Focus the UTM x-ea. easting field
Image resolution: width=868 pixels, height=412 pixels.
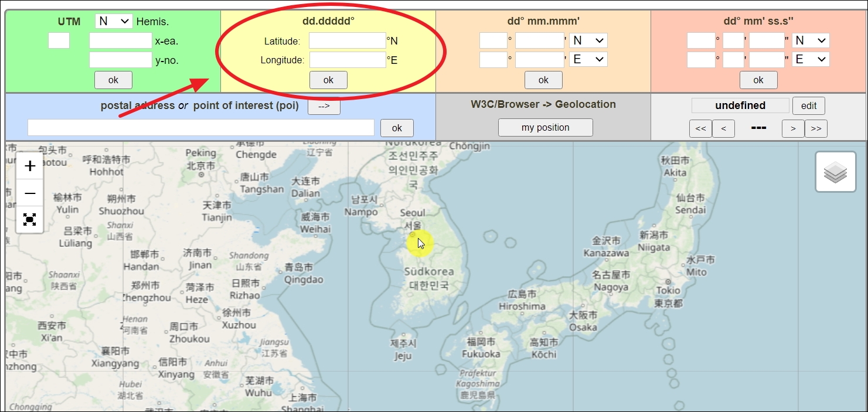coord(121,40)
